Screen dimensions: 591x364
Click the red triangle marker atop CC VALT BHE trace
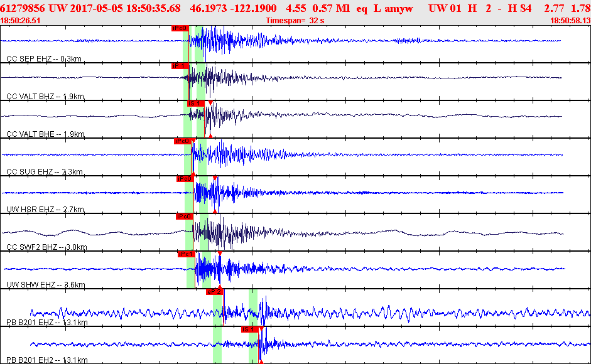coord(210,102)
